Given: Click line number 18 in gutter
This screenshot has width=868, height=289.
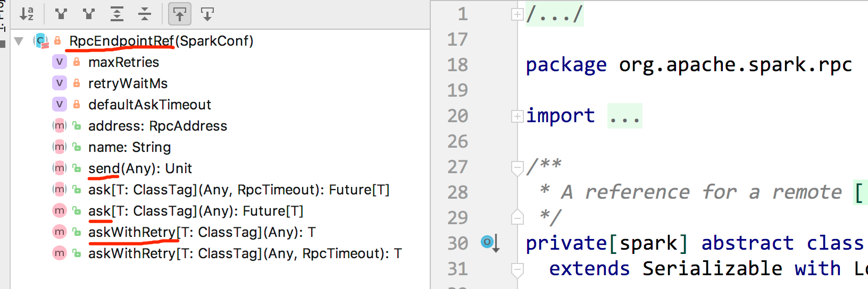Looking at the screenshot, I should pyautogui.click(x=457, y=65).
